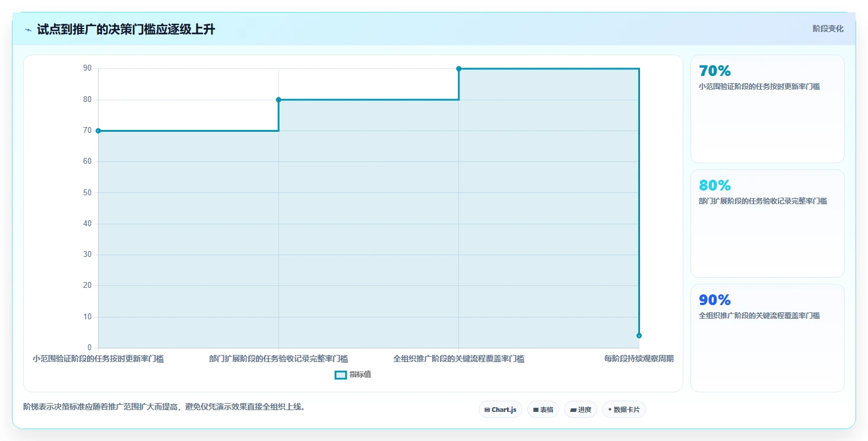This screenshot has height=441, width=868.
Task: Click the Chart.js tag pill
Action: pos(500,410)
